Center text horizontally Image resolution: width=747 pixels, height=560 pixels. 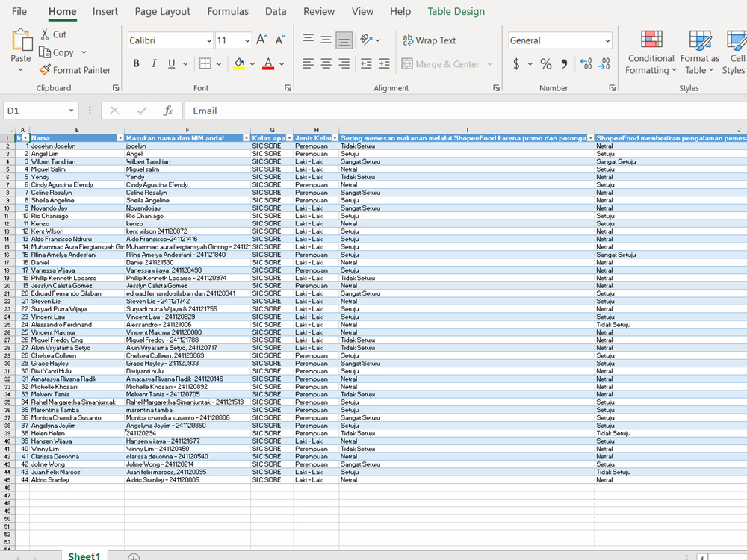pos(326,63)
